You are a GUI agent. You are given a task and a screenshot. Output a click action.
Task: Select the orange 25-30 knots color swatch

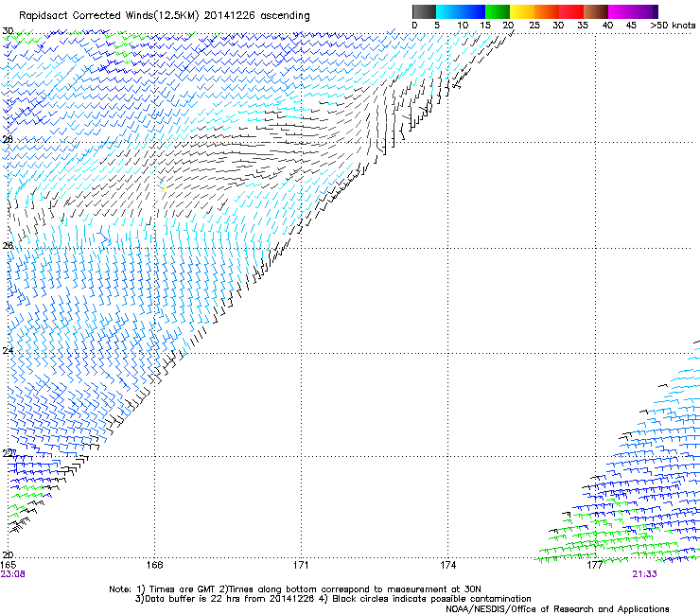[547, 11]
